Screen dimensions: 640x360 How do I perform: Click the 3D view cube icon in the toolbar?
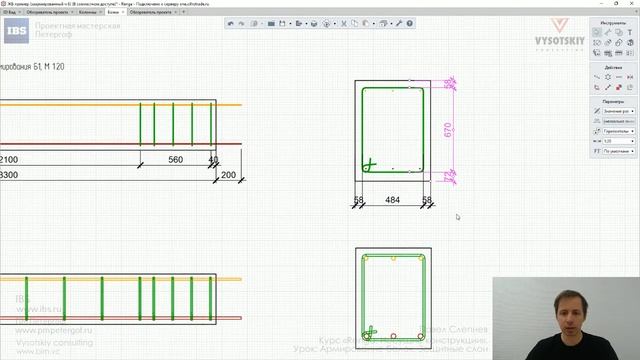coord(383,24)
